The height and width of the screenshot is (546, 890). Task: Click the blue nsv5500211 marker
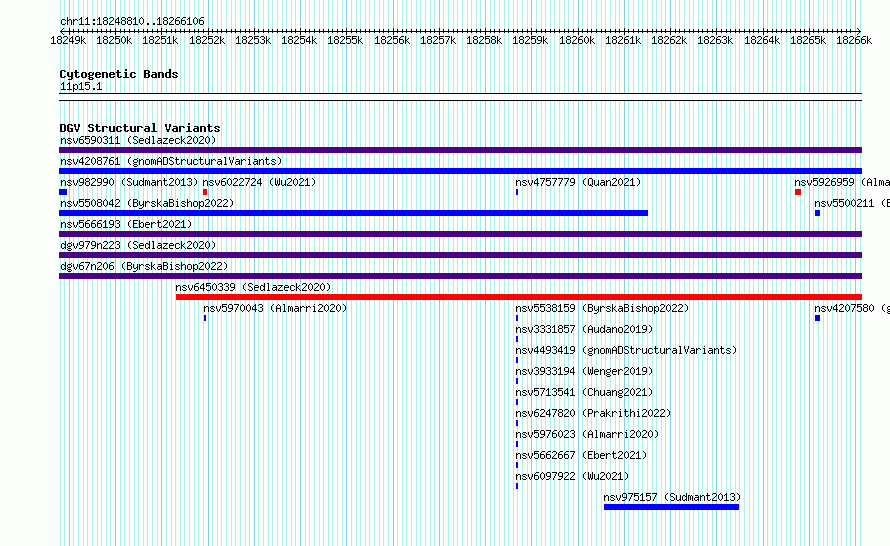(x=817, y=213)
